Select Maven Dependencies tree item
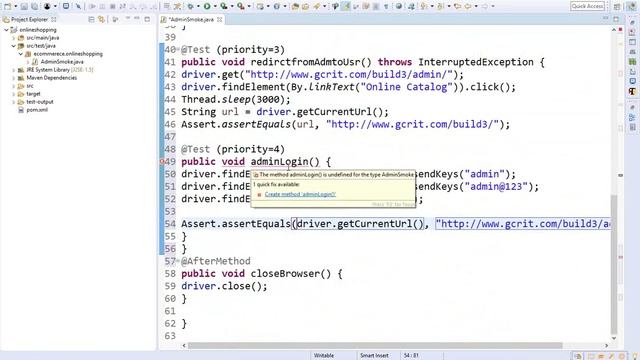Viewport: 640px width, 360px height. tap(51, 78)
